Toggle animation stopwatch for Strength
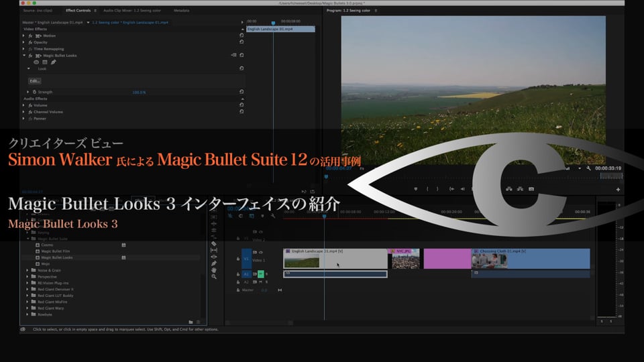 pyautogui.click(x=34, y=92)
